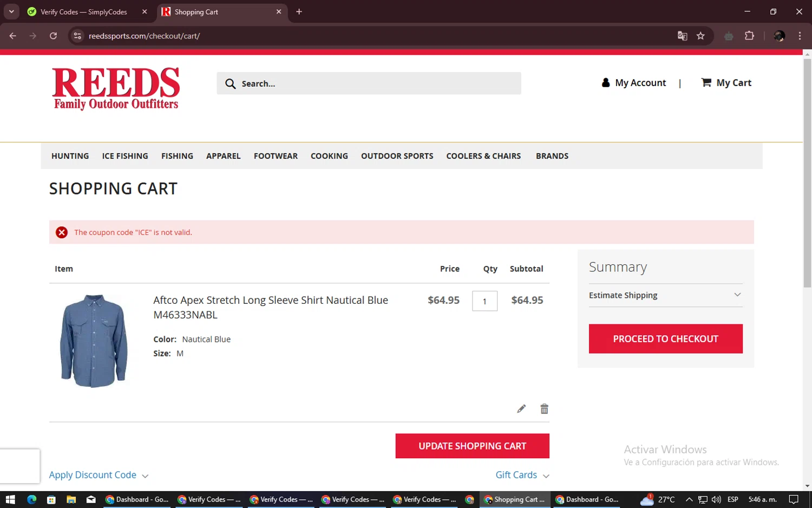Image resolution: width=812 pixels, height=508 pixels.
Task: Go back with the browser back arrow
Action: tap(13, 36)
